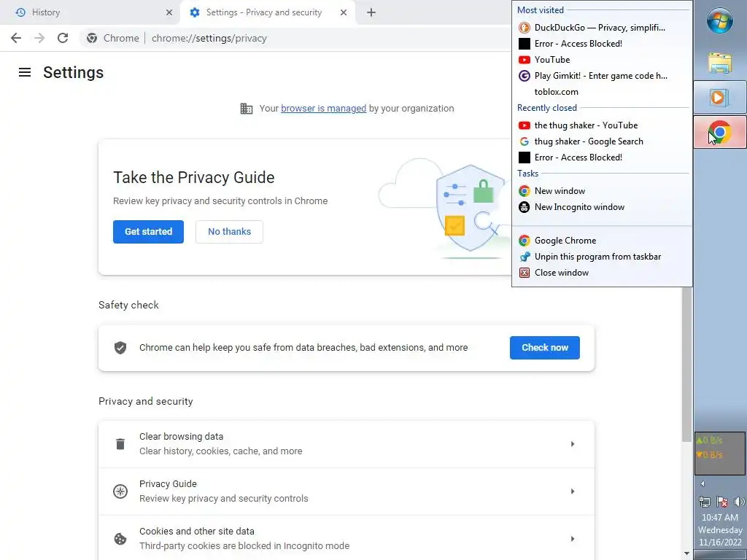
Task: Run the safety check with Check now
Action: coord(544,348)
